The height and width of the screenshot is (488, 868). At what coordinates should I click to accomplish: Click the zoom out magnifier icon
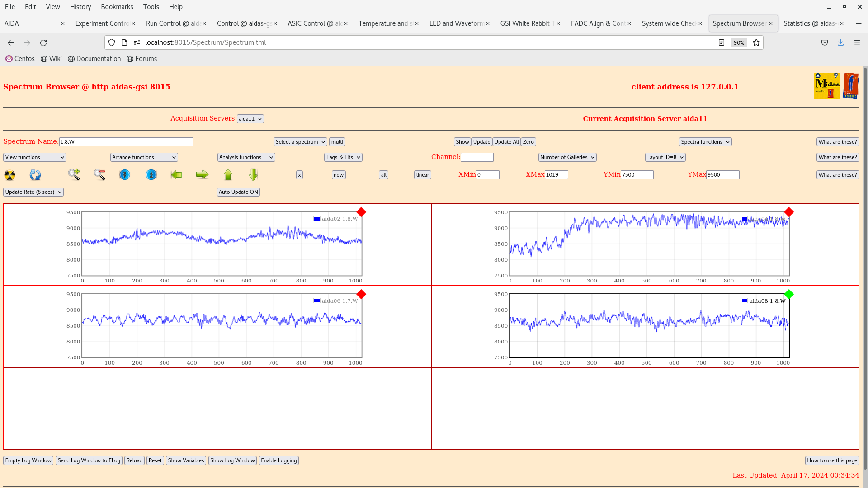99,174
